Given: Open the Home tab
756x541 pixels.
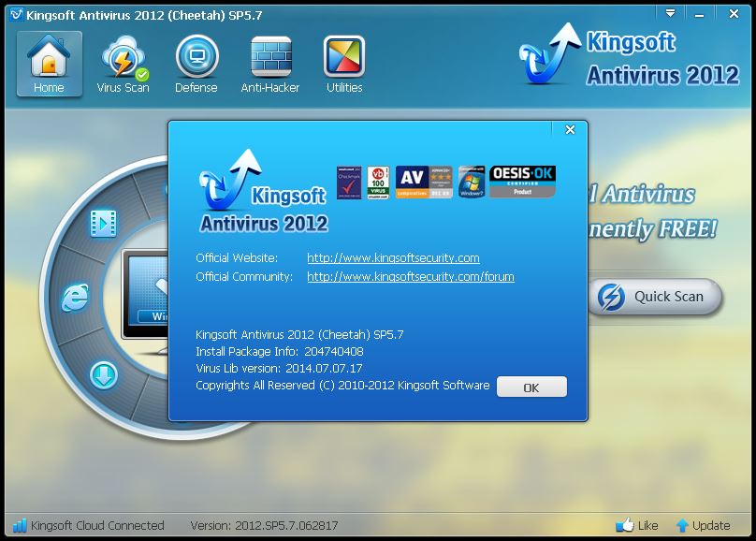Looking at the screenshot, I should (50, 64).
